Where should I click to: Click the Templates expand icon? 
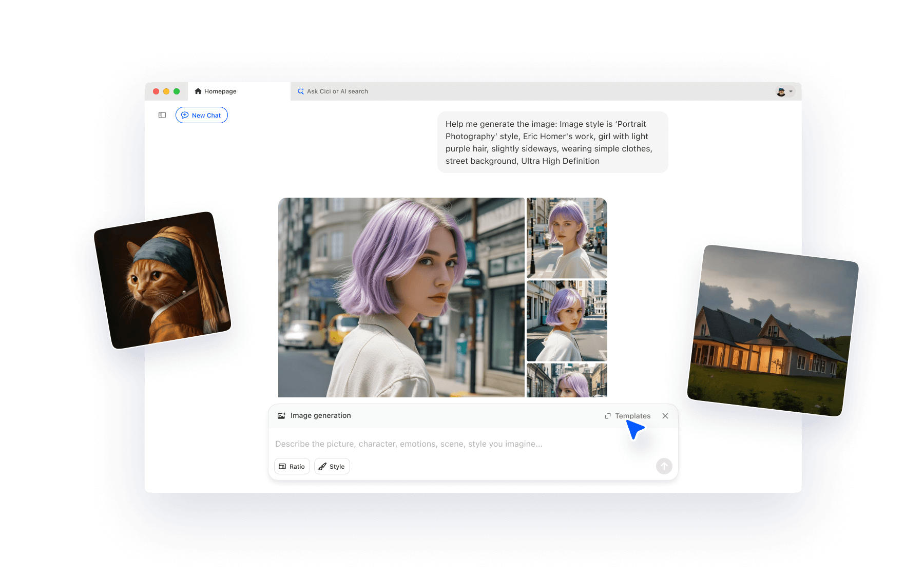click(608, 416)
